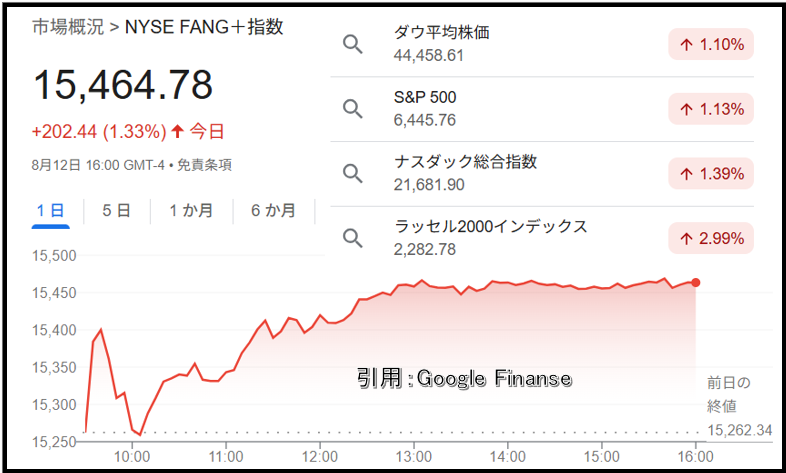Click the 1.13% change badge for S&P 500

[711, 109]
